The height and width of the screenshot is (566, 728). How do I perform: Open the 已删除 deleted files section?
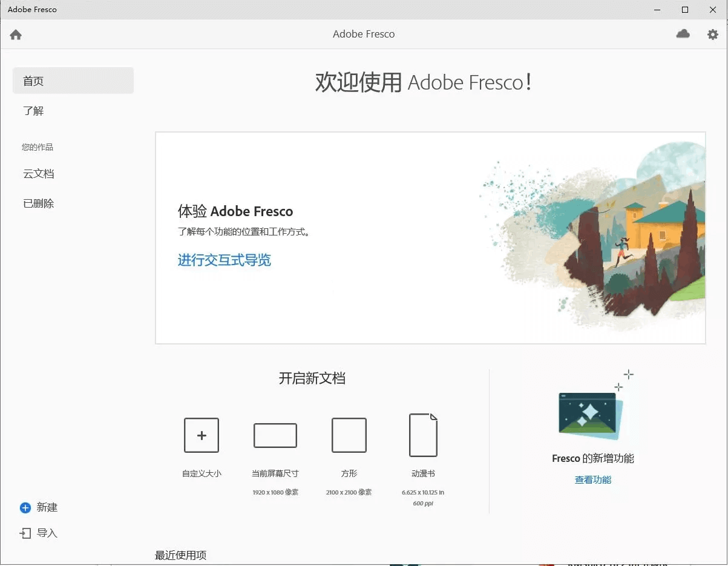point(38,203)
